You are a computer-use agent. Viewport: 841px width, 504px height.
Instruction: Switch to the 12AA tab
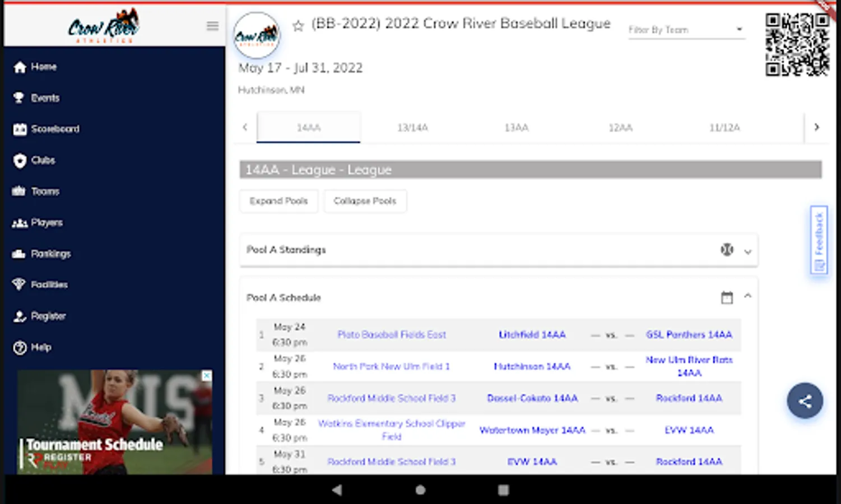pyautogui.click(x=620, y=128)
